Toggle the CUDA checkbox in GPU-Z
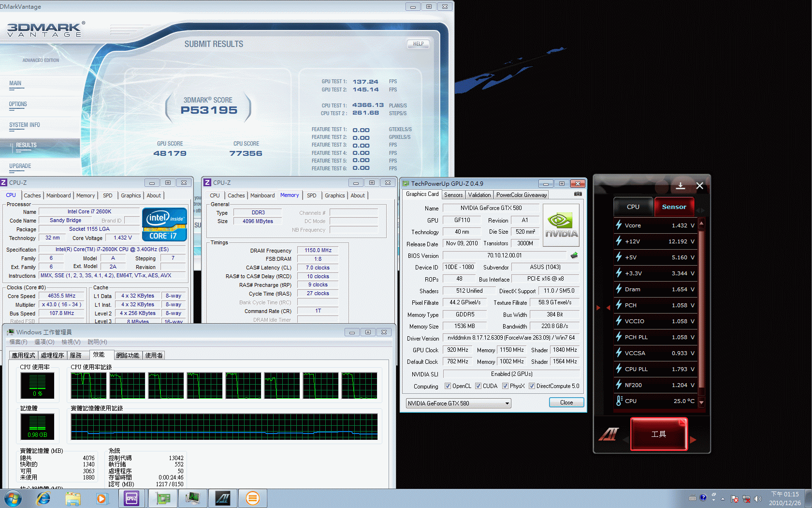This screenshot has height=508, width=812. point(478,386)
